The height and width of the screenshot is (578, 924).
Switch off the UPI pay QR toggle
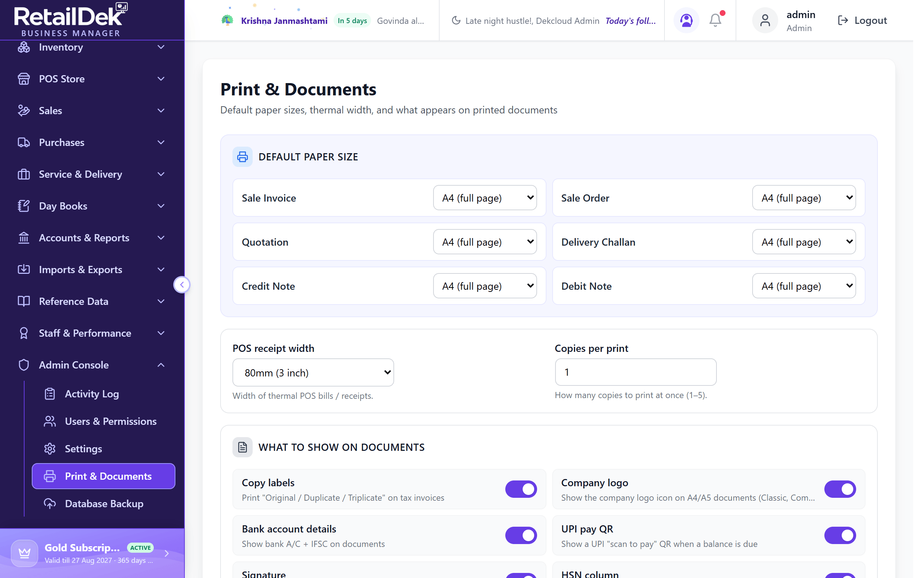tap(840, 535)
